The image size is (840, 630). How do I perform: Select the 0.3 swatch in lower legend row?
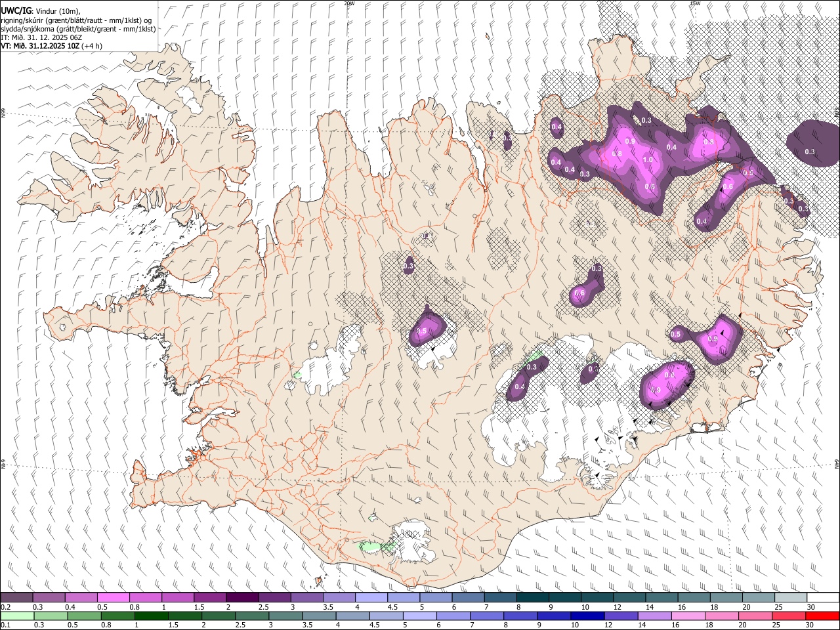[x=51, y=616]
